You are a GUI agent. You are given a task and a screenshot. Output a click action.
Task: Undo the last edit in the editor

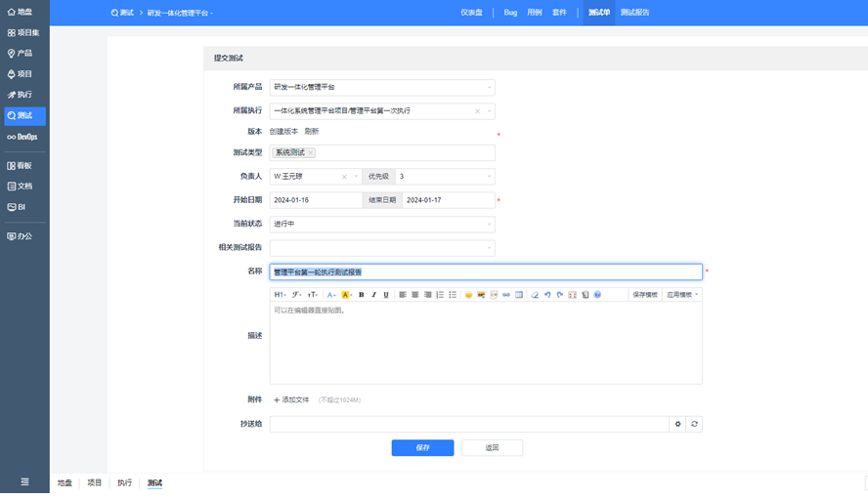click(547, 295)
